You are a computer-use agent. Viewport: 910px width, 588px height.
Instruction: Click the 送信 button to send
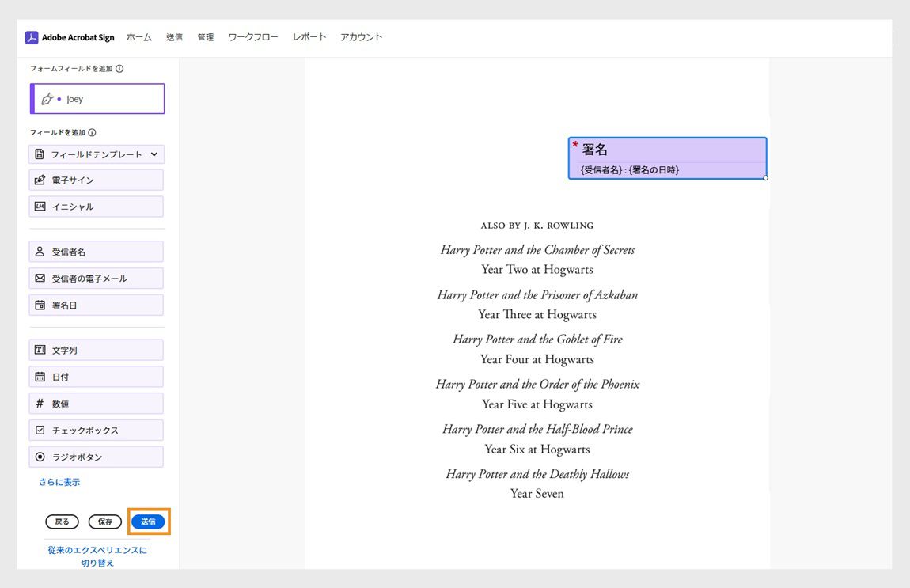(148, 522)
